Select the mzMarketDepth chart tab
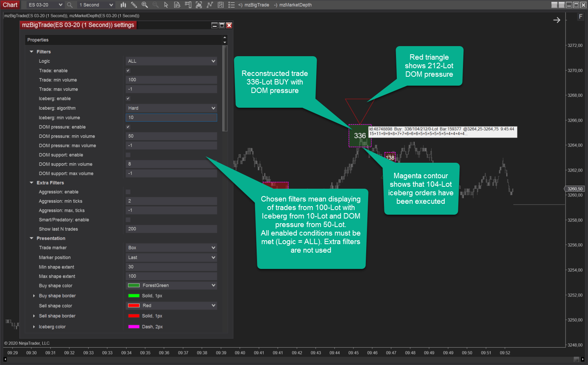The height and width of the screenshot is (365, 588). 293,5
